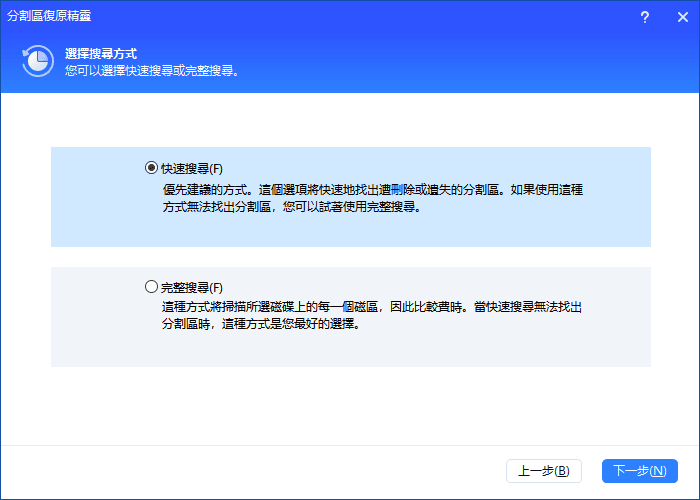
Task: Click the second line of full search description
Action: click(260, 326)
